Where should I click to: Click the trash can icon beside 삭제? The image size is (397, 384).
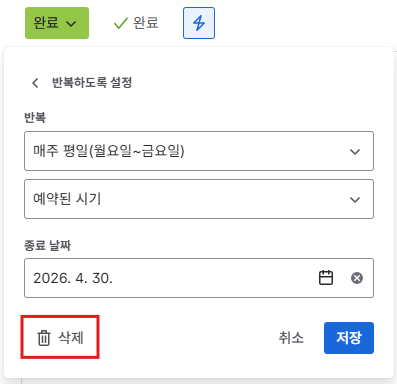pyautogui.click(x=44, y=338)
